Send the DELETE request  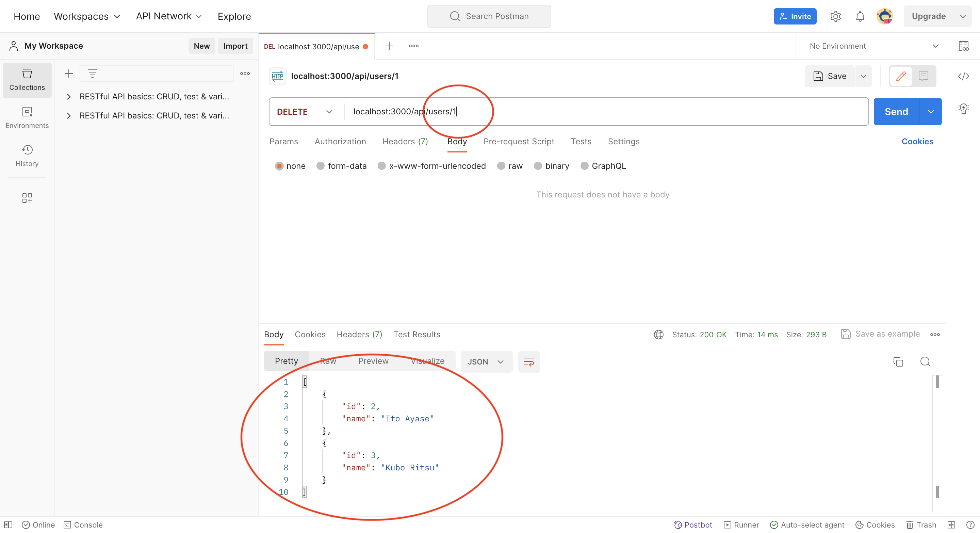897,112
